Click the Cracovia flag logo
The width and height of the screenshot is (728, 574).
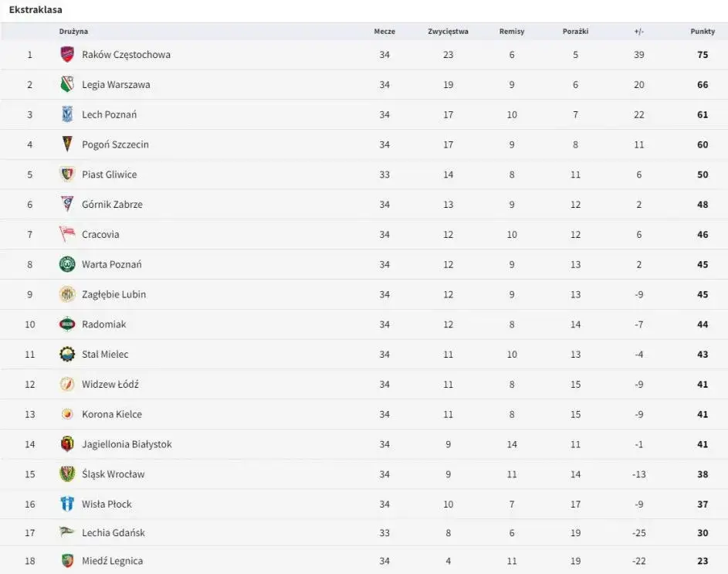pyautogui.click(x=67, y=234)
